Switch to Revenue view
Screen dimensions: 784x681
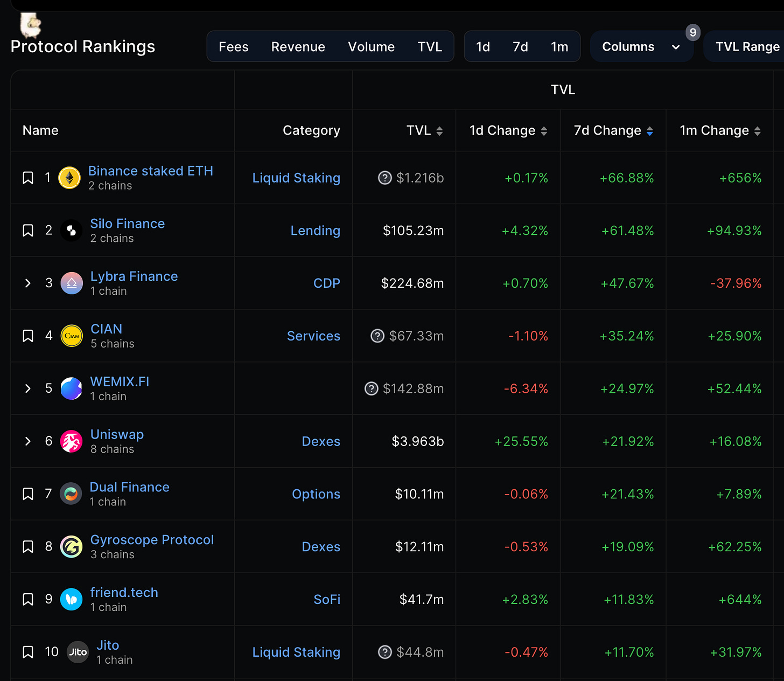coord(298,47)
